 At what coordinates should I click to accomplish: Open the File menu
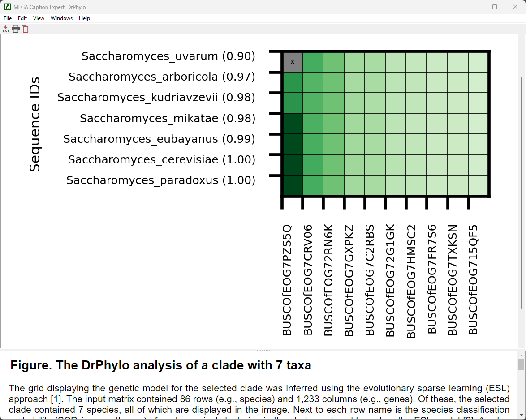coord(8,18)
